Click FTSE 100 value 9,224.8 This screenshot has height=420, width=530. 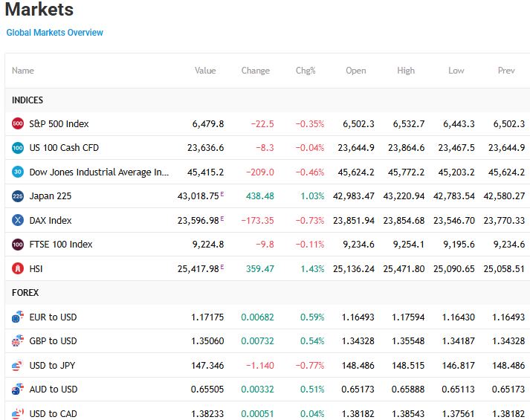tap(208, 245)
